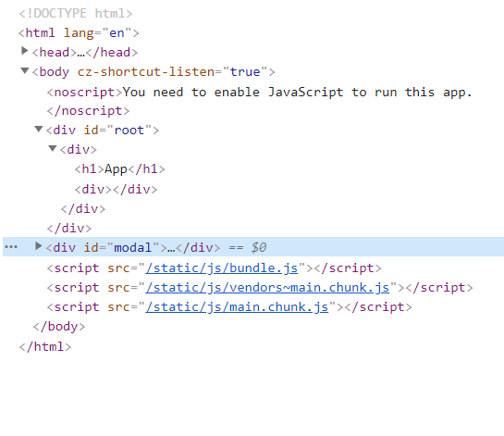Open the ellipsis actions on modal row

[x=11, y=247]
